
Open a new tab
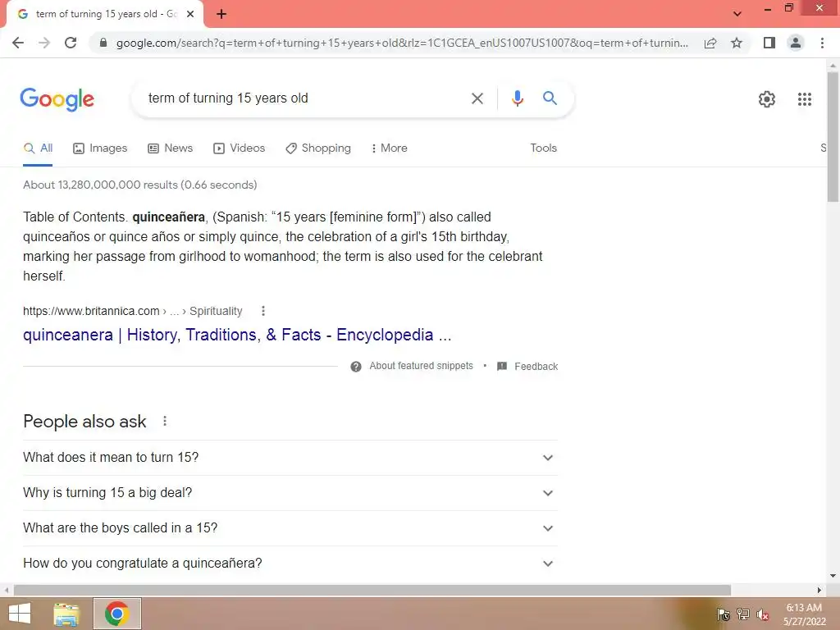coord(221,15)
